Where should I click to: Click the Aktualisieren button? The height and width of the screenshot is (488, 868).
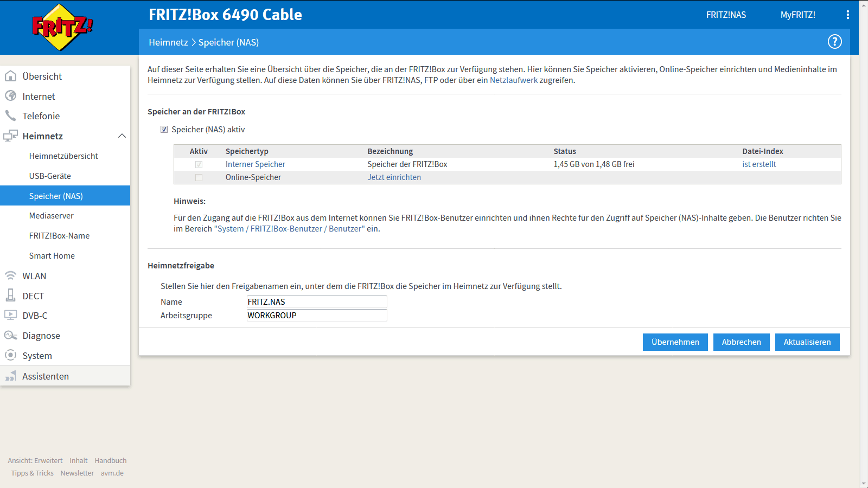[807, 342]
